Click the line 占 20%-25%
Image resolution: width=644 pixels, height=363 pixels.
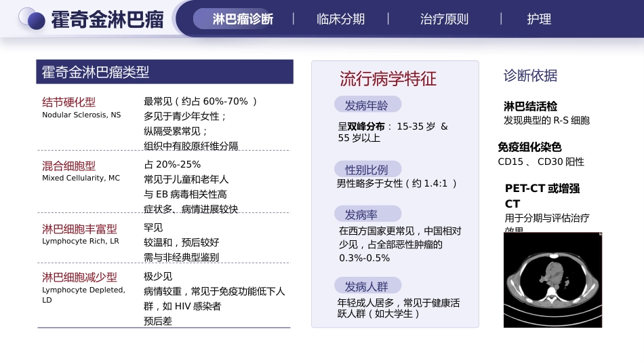coord(172,164)
